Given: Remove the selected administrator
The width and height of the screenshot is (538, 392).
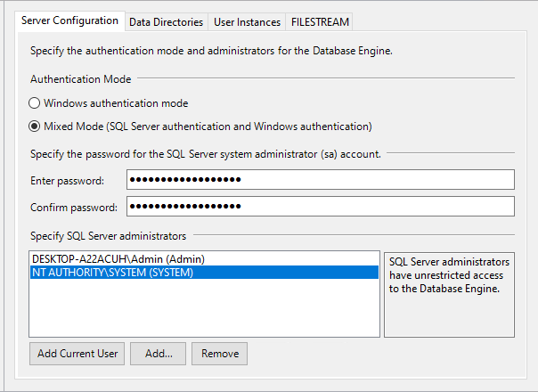Looking at the screenshot, I should 220,354.
